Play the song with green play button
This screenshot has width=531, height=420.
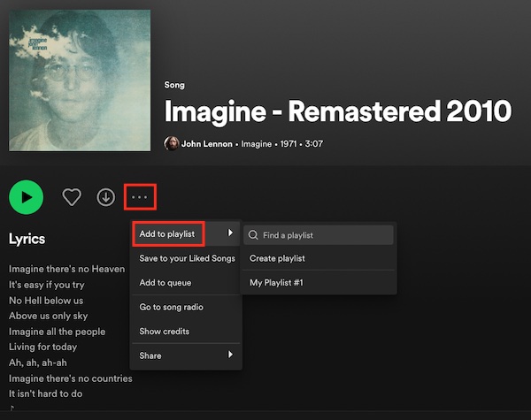point(27,197)
